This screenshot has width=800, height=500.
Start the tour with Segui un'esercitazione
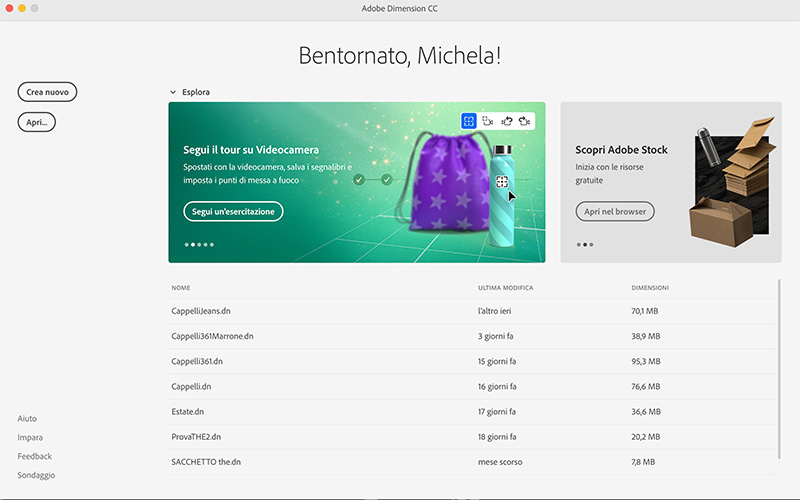pyautogui.click(x=233, y=211)
